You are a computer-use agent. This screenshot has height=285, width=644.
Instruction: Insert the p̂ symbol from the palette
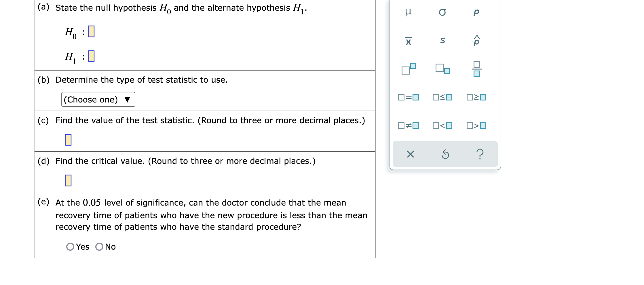(x=476, y=40)
